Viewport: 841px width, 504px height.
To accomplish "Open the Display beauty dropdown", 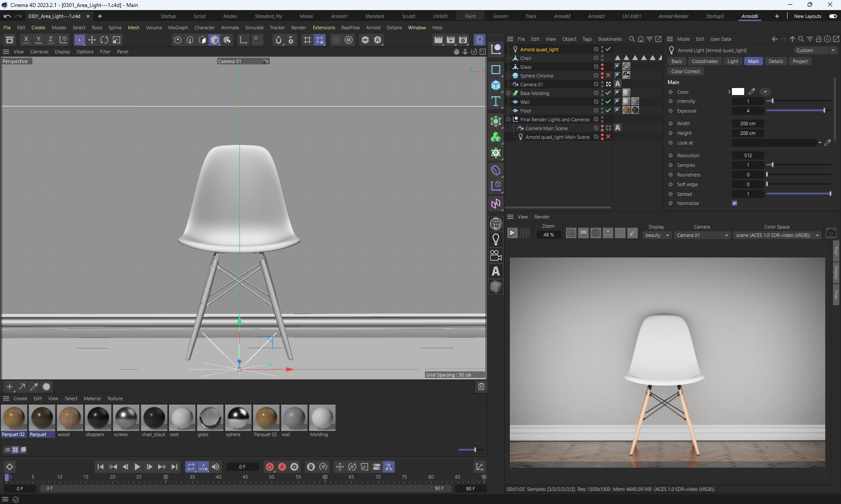I will 657,235.
